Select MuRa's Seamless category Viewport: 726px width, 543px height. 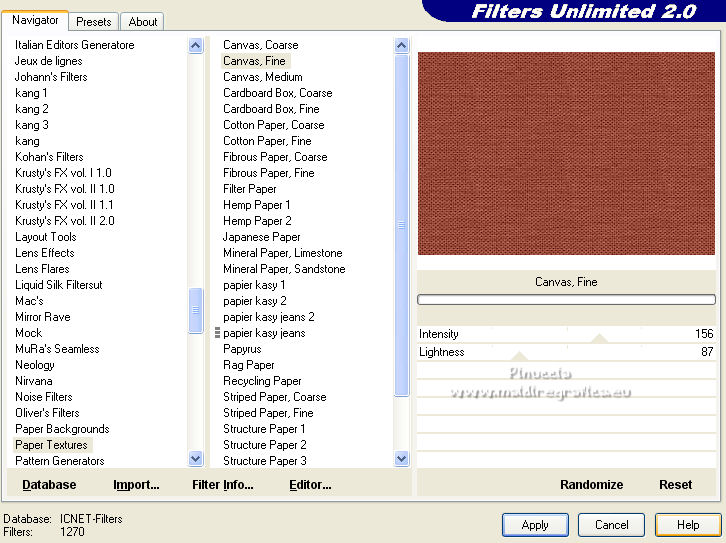(x=57, y=349)
